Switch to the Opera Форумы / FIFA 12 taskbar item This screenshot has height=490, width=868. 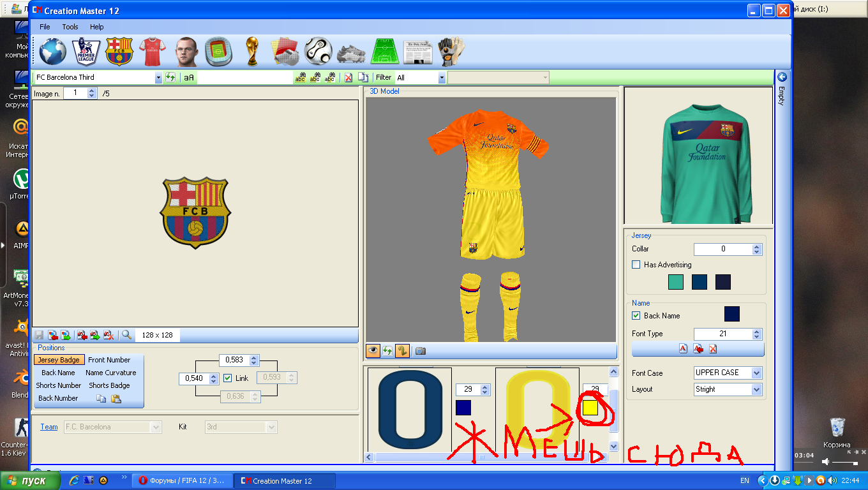pyautogui.click(x=182, y=480)
